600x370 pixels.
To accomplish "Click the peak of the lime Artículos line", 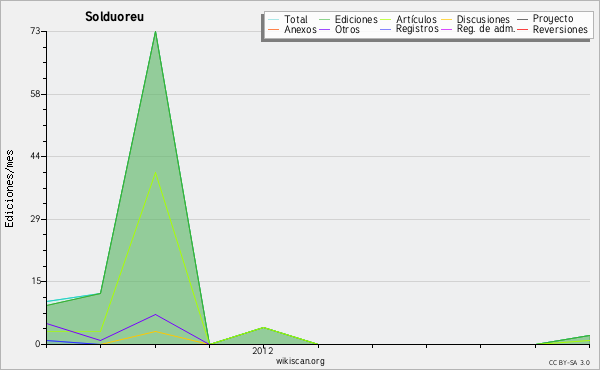I will point(155,172).
